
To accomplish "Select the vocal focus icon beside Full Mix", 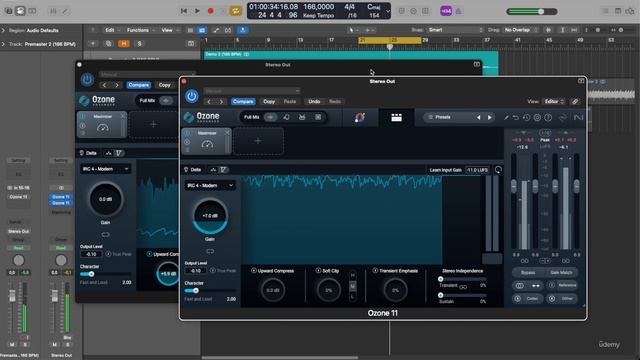I will 286,117.
